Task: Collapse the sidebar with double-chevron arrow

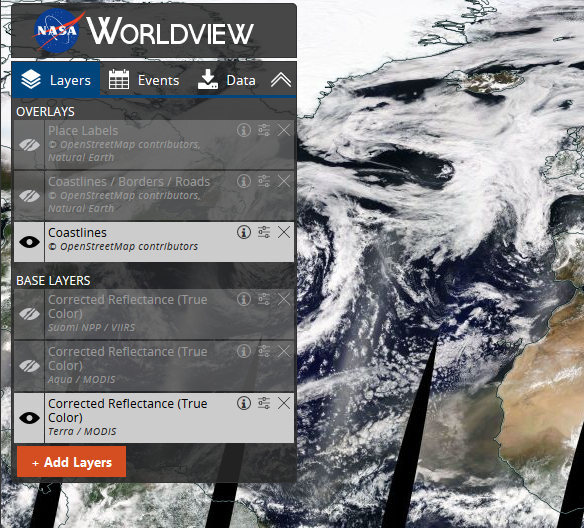Action: (x=281, y=80)
